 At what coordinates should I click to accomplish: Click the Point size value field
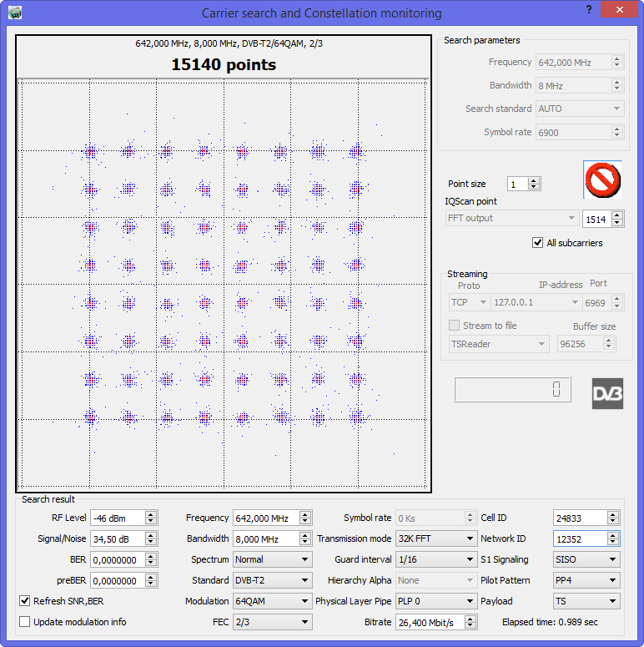[518, 184]
